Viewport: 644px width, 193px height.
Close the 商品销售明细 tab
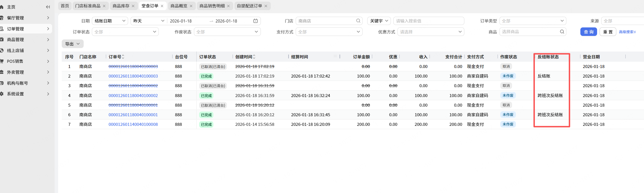coord(228,6)
